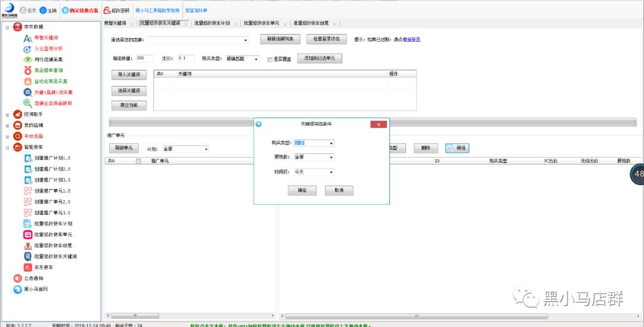
Task: Switch to the 批量修改快车关键词 tab
Action: (160, 23)
